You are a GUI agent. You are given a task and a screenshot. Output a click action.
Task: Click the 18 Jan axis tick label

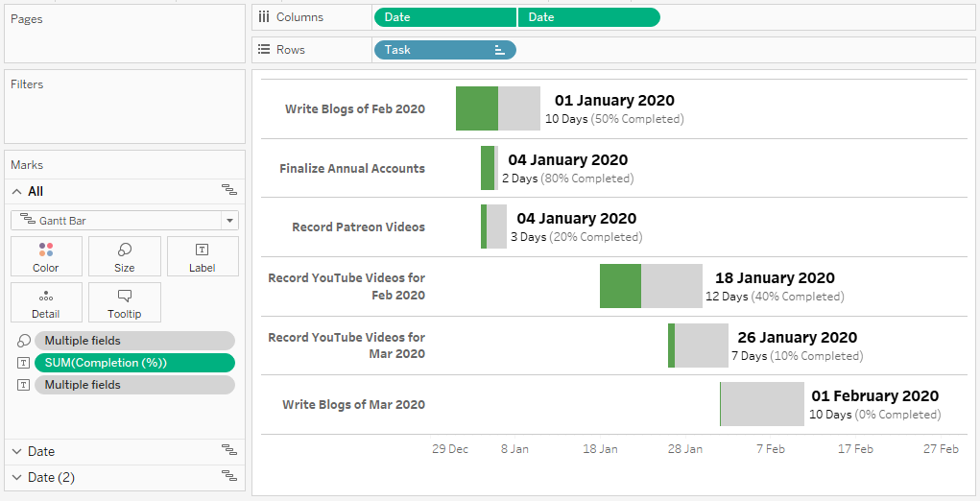(x=600, y=449)
